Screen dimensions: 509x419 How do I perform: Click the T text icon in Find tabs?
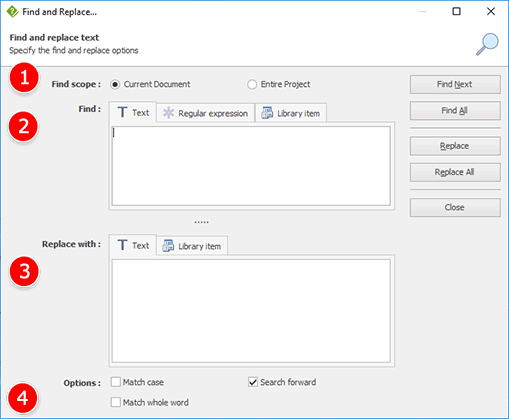[122, 112]
